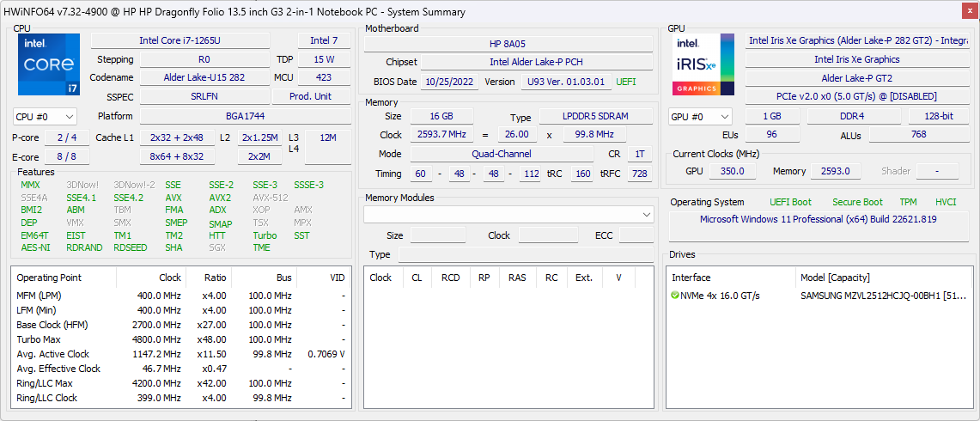
Task: Close the System Summary window
Action: point(969,12)
